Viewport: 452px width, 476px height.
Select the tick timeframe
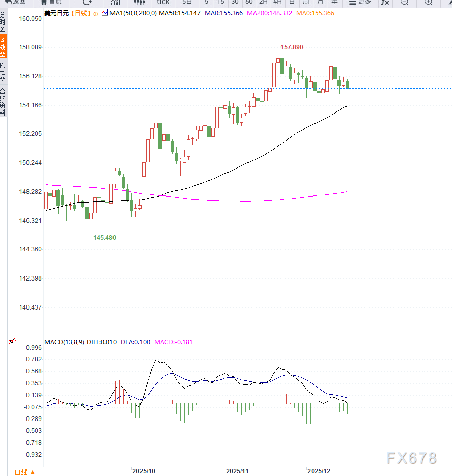pos(163,2)
